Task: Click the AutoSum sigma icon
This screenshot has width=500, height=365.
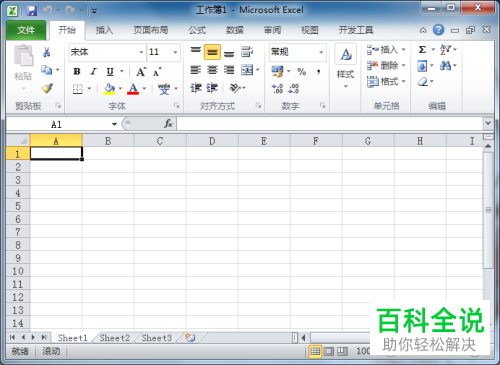Action: click(x=422, y=50)
